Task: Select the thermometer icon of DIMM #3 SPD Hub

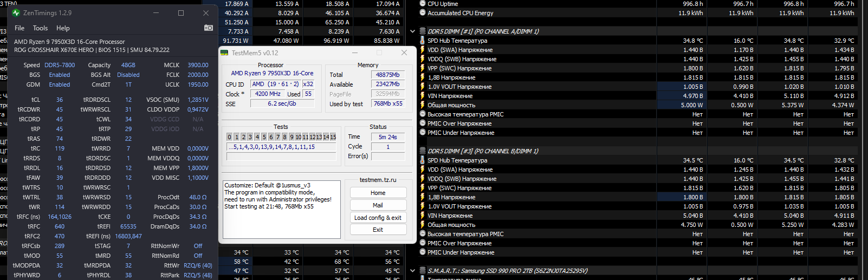Action: pyautogui.click(x=423, y=160)
